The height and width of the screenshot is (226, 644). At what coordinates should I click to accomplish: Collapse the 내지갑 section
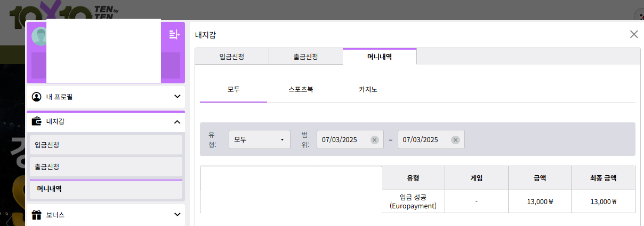177,122
